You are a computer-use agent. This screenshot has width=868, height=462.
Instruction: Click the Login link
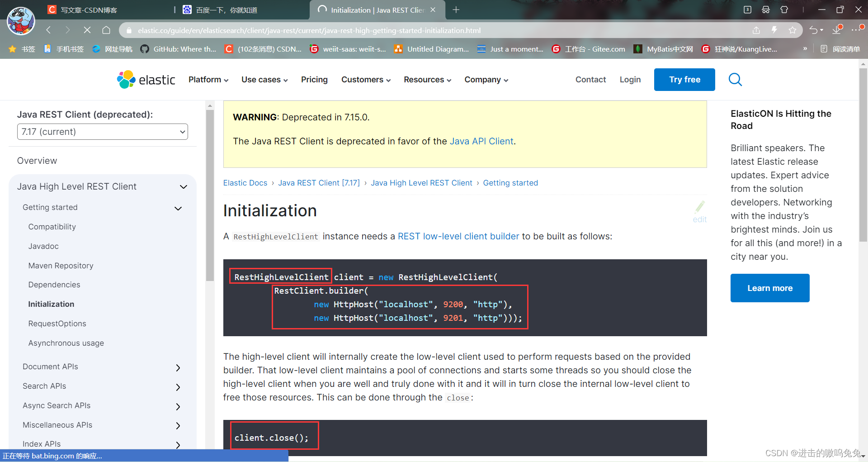point(630,80)
